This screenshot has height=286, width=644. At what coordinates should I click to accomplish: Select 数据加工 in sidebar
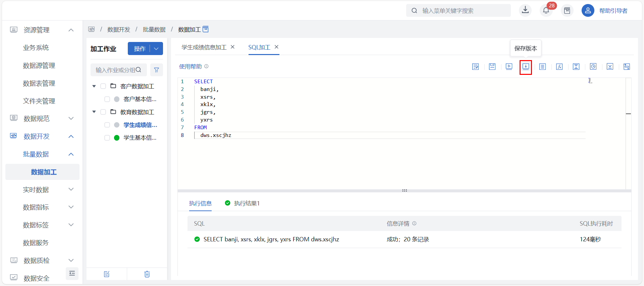coord(42,172)
